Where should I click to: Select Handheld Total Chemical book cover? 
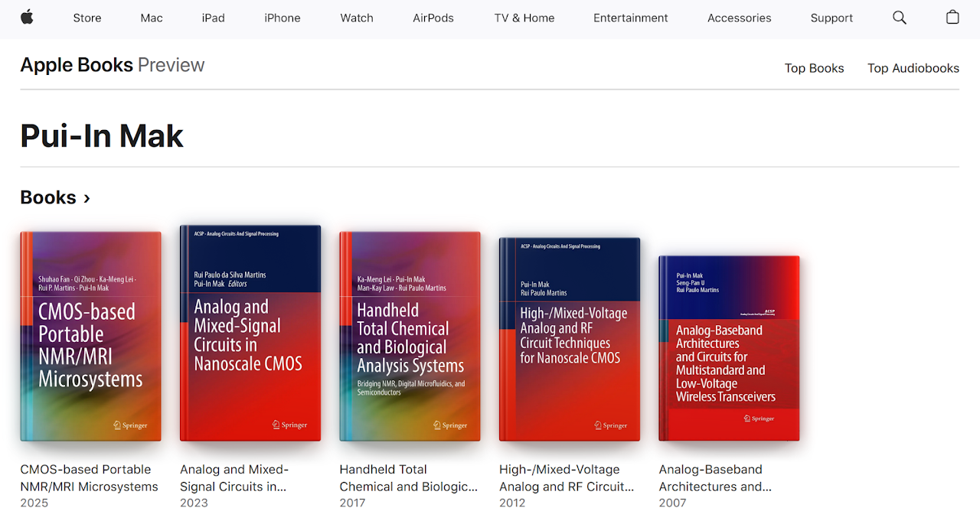click(x=410, y=337)
